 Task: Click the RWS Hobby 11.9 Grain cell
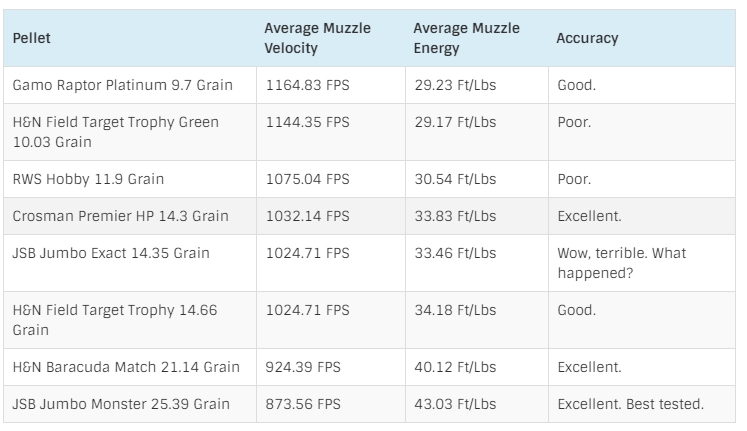[88, 179]
